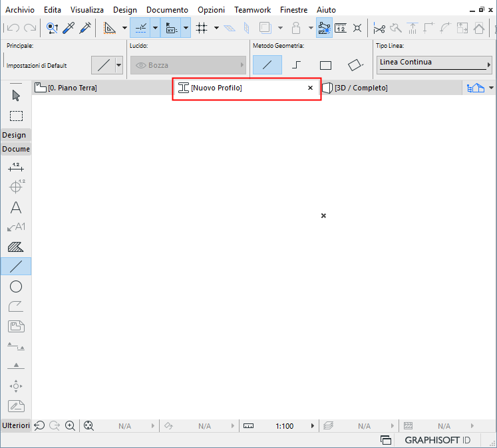Viewport: 497px width, 448px height.
Task: Select the linear Dimension tool
Action: pyautogui.click(x=16, y=167)
